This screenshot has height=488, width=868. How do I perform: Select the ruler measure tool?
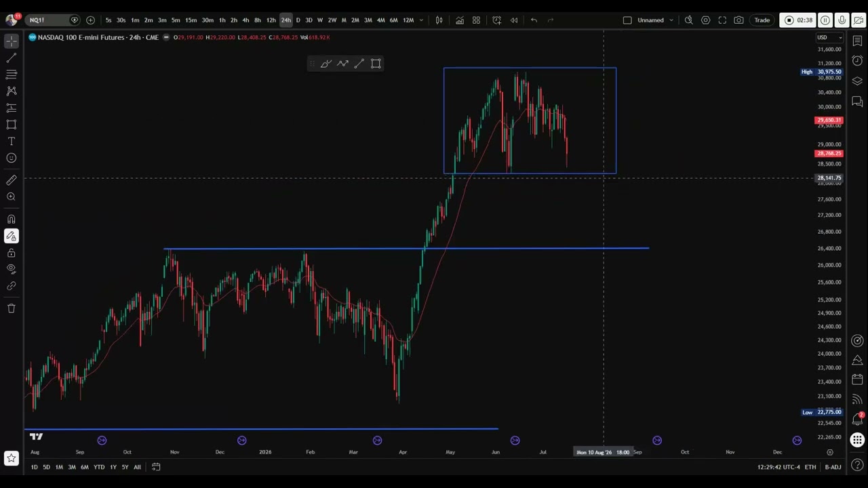pyautogui.click(x=12, y=180)
